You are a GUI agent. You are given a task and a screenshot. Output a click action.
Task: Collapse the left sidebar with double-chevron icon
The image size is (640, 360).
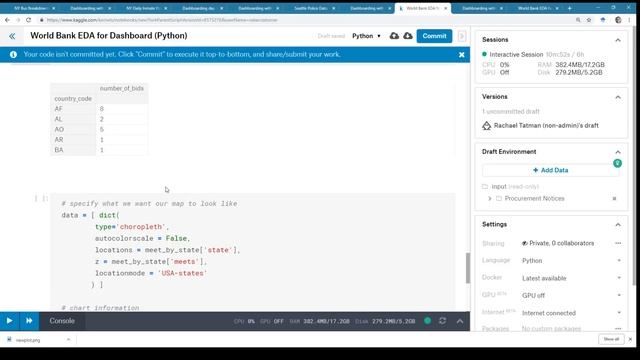[12, 36]
